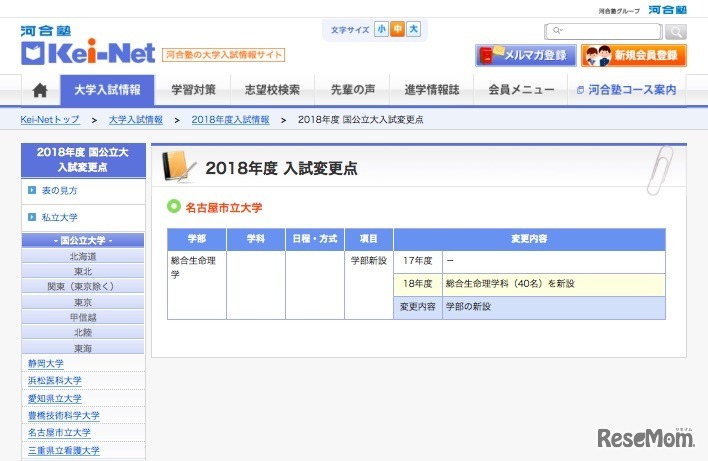Click the 学科 column header

tap(256, 239)
